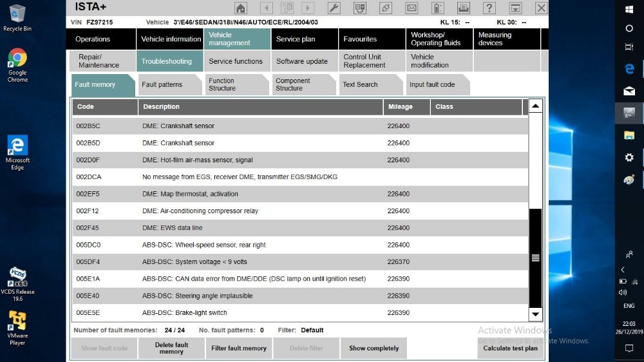Click the back arrow in ISTA+ toolbar
The height and width of the screenshot is (362, 644).
tap(267, 8)
